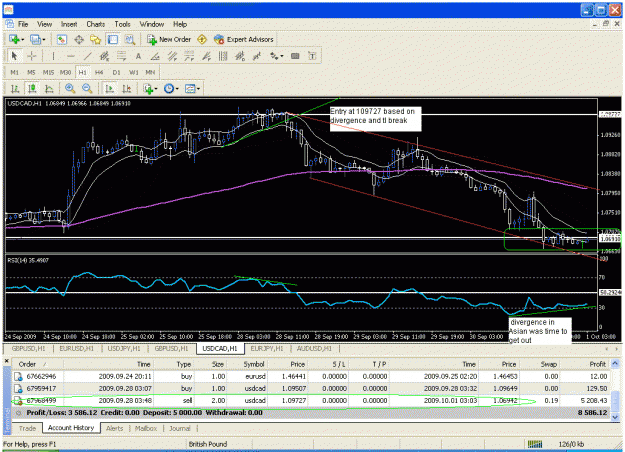Open the File menu
The height and width of the screenshot is (452, 625).
23,24
